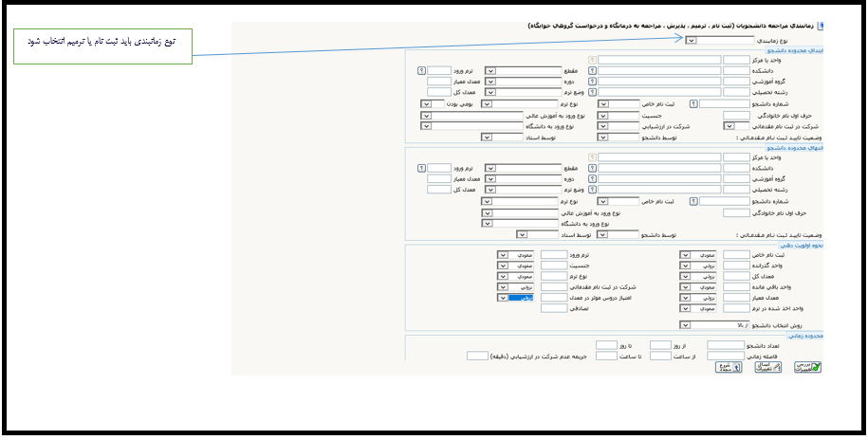
Task: Click help icon beside دانشکده in end range
Action: tap(592, 168)
